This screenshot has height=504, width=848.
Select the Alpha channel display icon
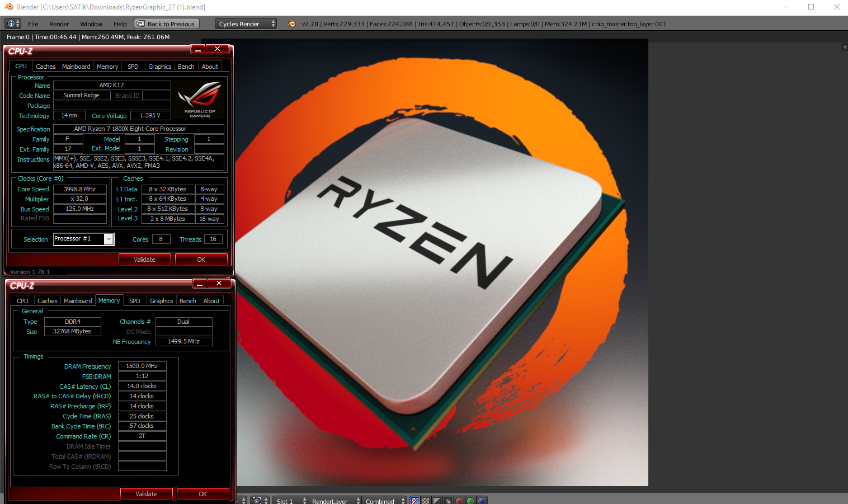tap(437, 501)
